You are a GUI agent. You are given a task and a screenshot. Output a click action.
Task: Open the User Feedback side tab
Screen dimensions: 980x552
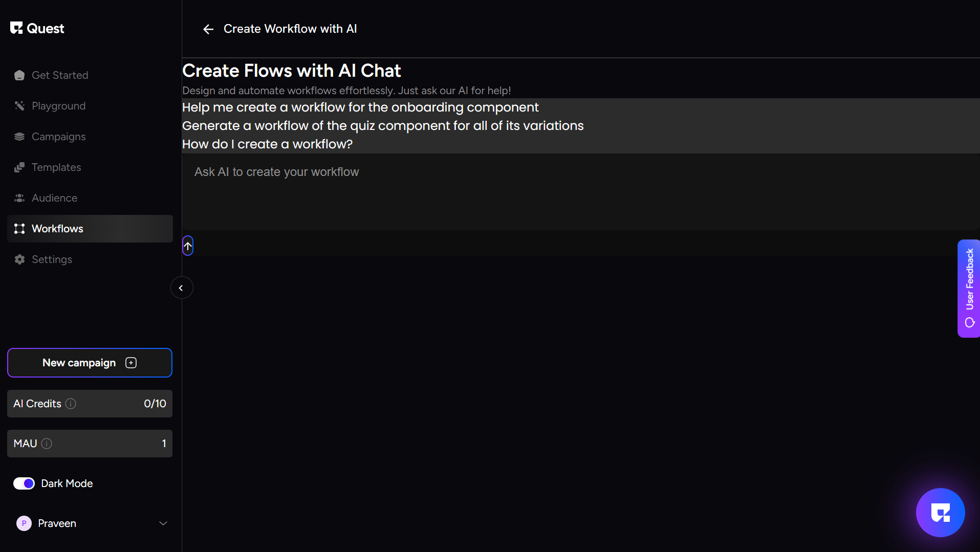click(x=969, y=288)
